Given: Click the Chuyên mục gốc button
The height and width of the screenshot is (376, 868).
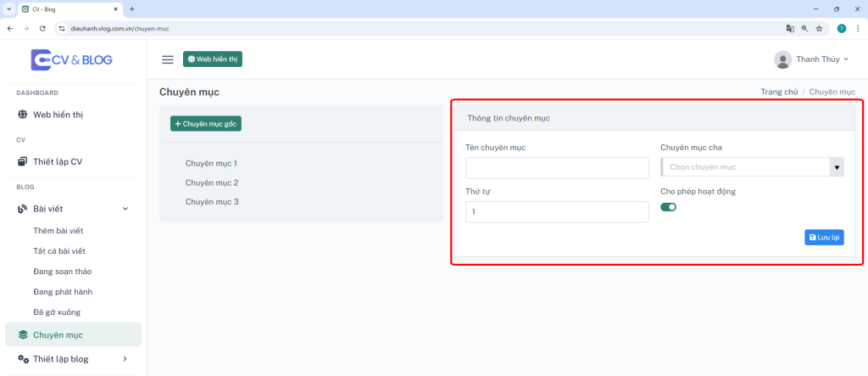Looking at the screenshot, I should pos(206,124).
